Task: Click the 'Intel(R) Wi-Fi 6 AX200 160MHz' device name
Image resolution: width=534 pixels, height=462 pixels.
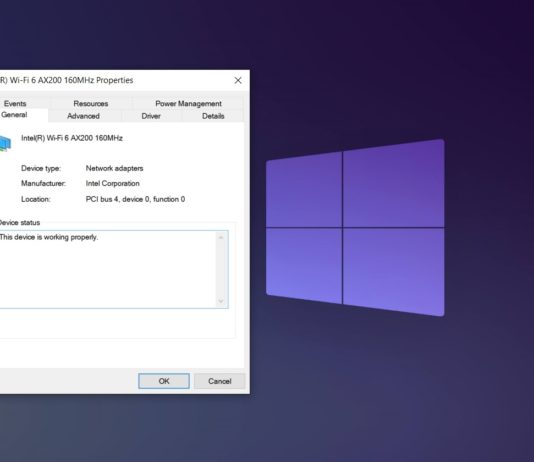Action: 72,138
